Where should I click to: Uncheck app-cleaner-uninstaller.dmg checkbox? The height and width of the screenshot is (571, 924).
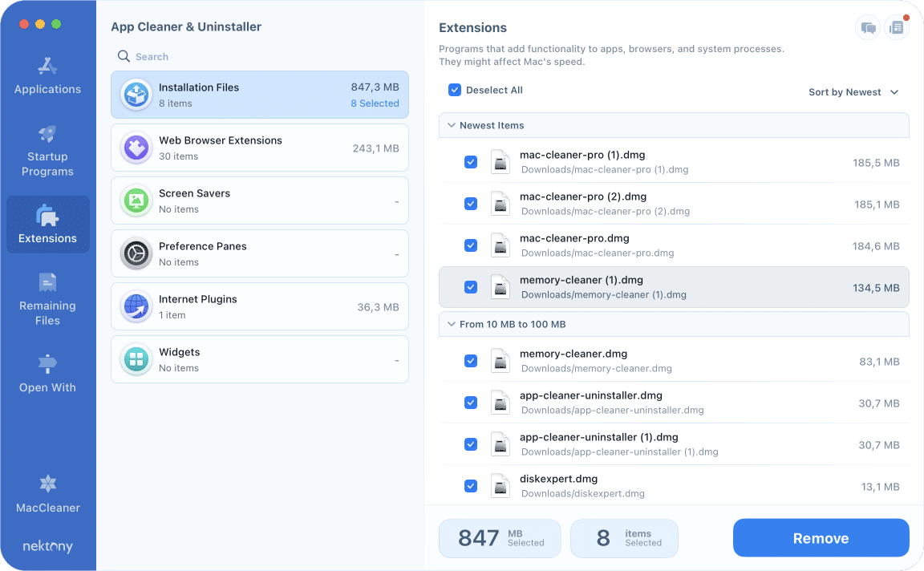pos(471,403)
